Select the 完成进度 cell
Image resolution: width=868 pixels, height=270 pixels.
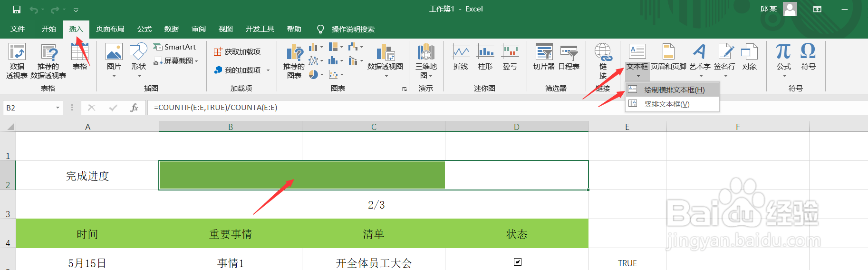87,176
